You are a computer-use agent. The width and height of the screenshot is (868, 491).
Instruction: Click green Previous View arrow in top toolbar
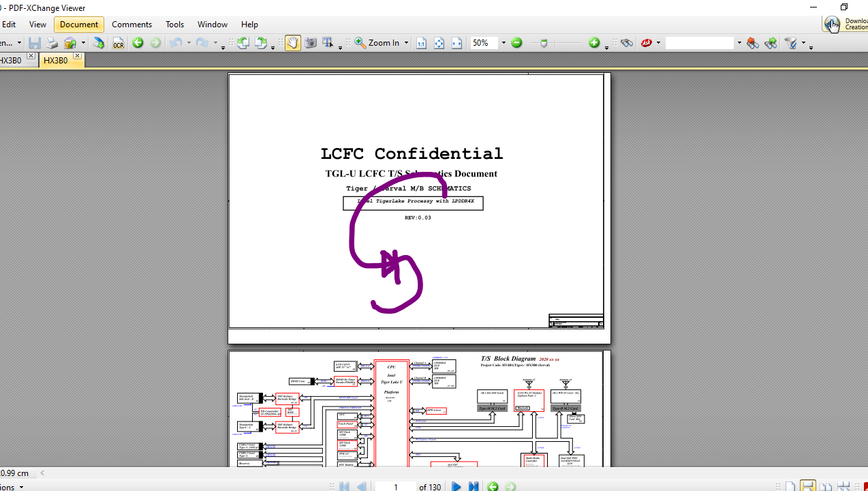[x=138, y=43]
